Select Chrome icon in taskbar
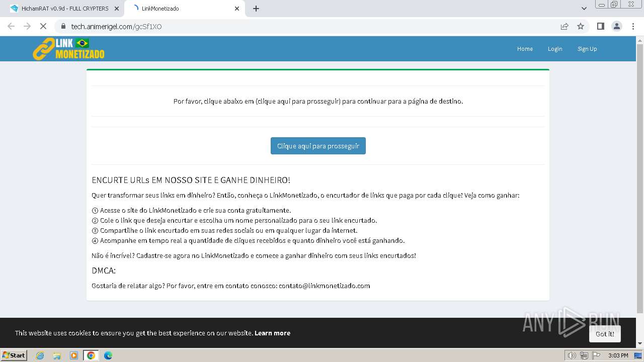The height and width of the screenshot is (362, 644). pos(91,355)
